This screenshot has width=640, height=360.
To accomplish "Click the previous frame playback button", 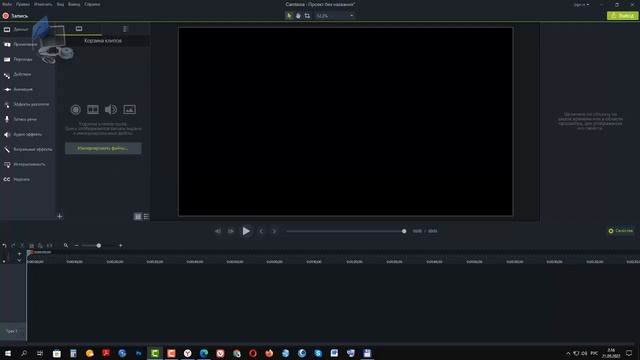I will coord(218,231).
